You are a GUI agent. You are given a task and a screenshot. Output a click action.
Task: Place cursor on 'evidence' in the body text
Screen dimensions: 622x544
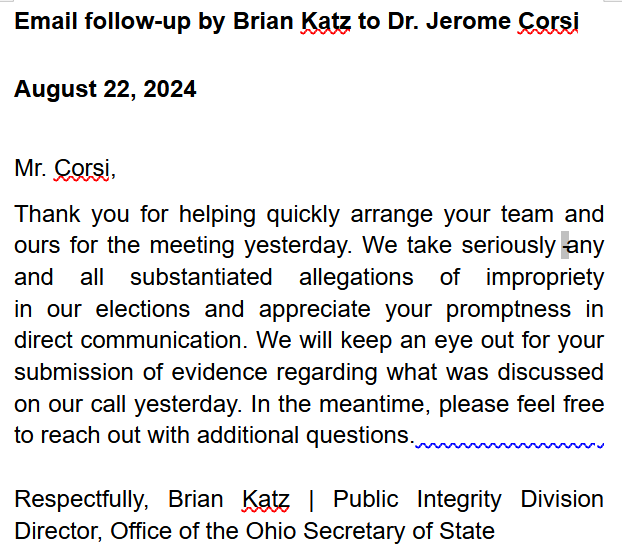click(219, 372)
